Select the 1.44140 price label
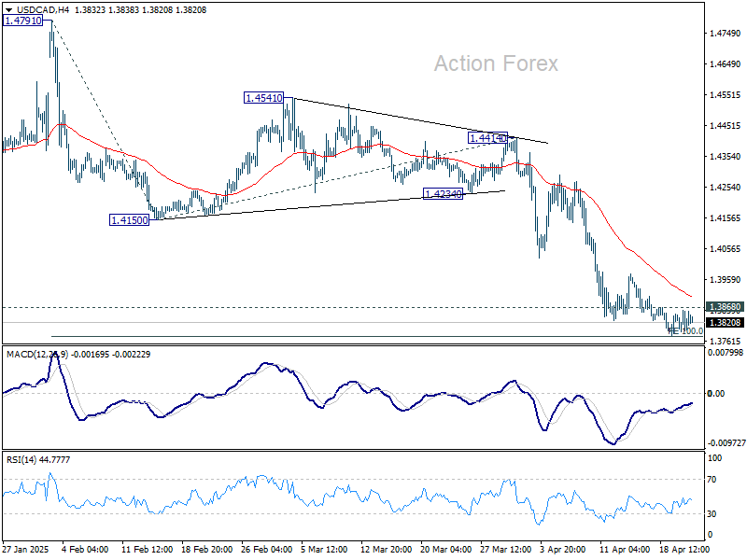747x560 pixels. pos(487,138)
